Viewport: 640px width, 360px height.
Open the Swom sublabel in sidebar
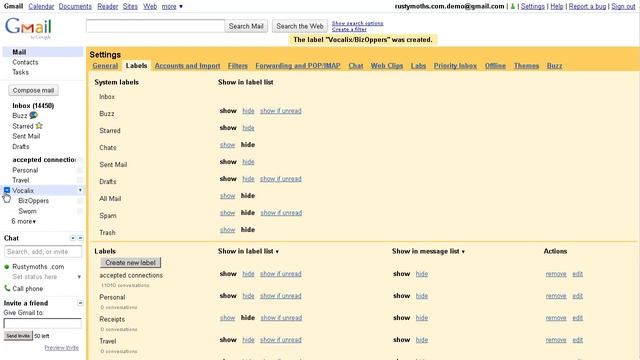[27, 211]
